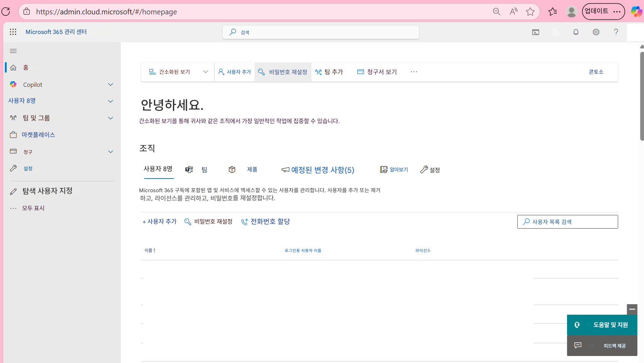Switch to the 팀 tab

point(196,169)
